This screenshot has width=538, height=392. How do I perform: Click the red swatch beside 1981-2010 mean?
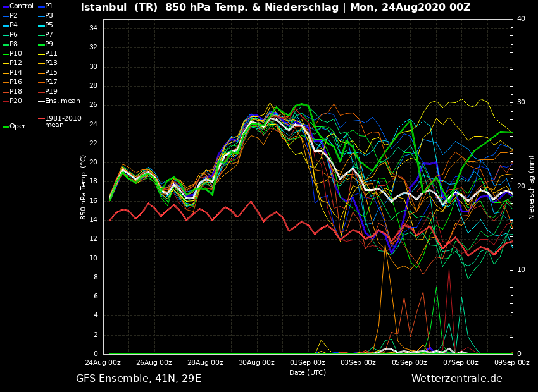[41, 118]
